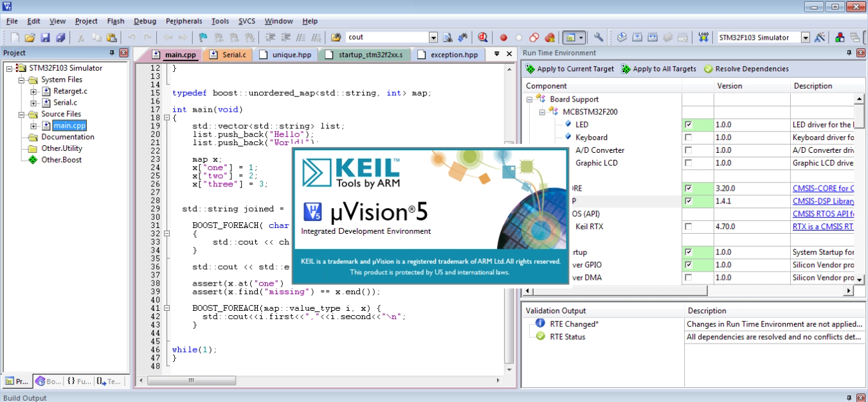Enable the A/D Converter checkbox
This screenshot has width=868, height=402.
pyautogui.click(x=689, y=150)
